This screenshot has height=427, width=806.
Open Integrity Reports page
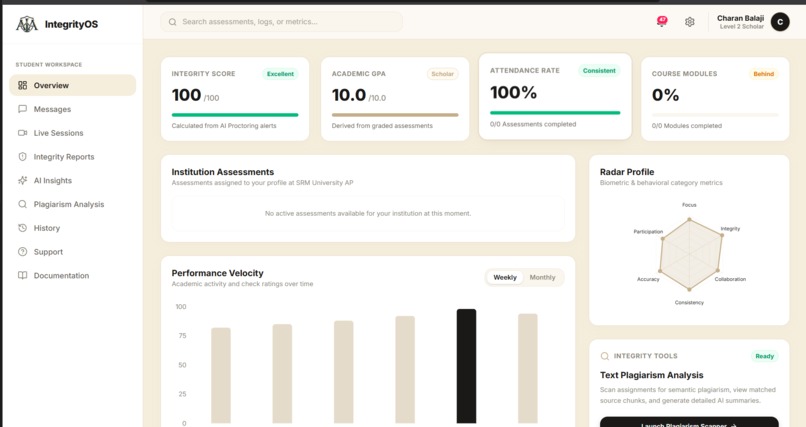(72, 157)
